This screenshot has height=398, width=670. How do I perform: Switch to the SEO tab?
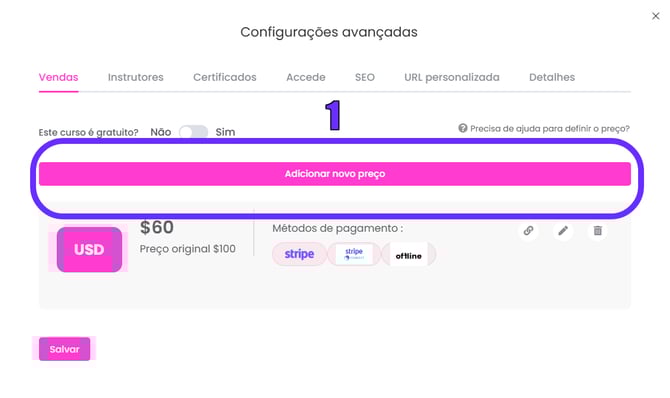tap(365, 77)
